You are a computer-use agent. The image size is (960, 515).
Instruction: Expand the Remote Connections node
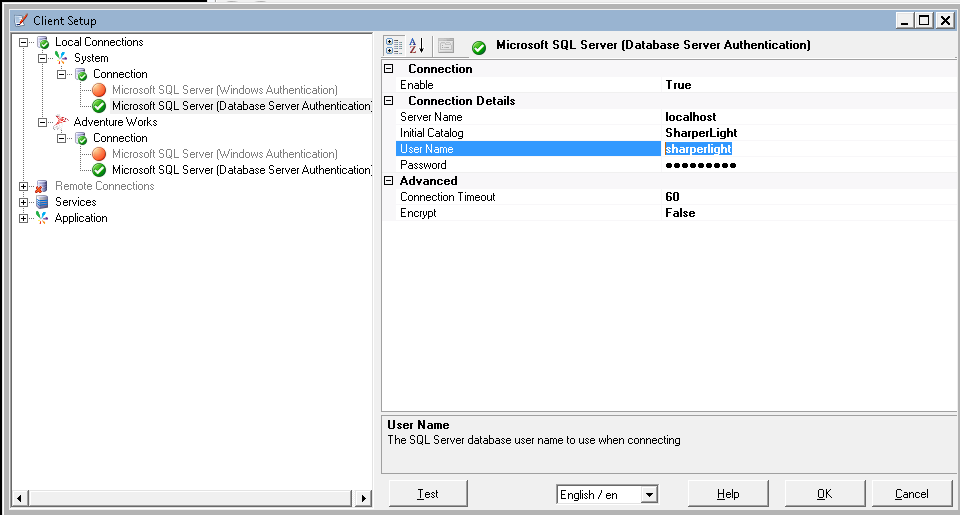tap(23, 186)
